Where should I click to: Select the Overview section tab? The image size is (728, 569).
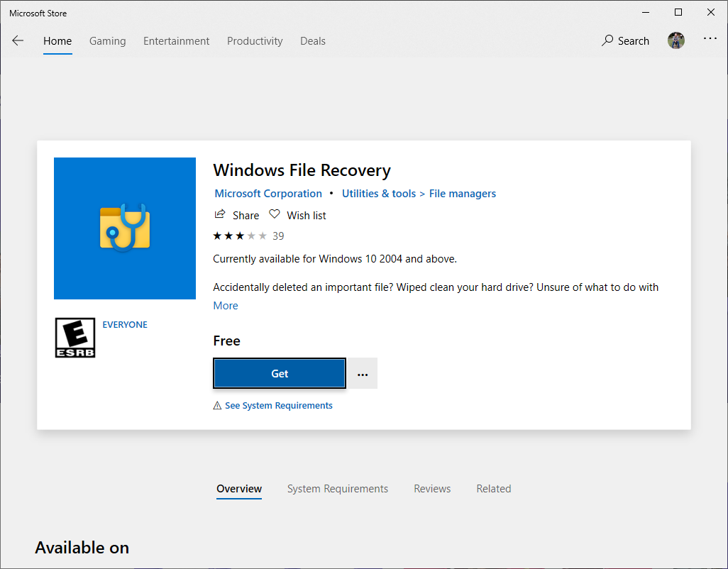[239, 489]
